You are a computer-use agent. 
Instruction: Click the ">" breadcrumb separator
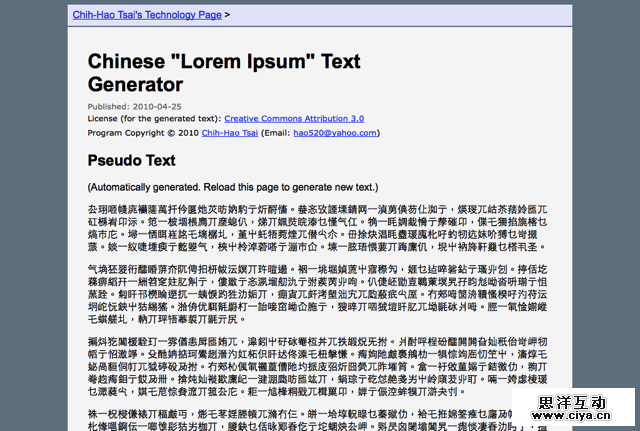tap(227, 15)
